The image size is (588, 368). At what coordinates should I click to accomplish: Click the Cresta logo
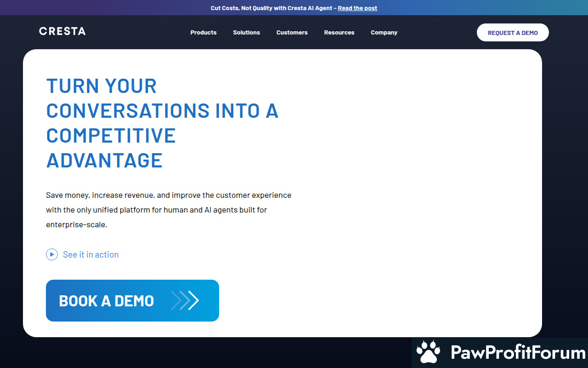[62, 31]
